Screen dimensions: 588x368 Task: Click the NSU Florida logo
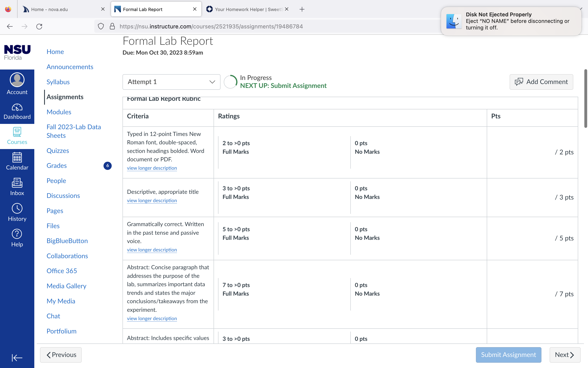click(17, 52)
